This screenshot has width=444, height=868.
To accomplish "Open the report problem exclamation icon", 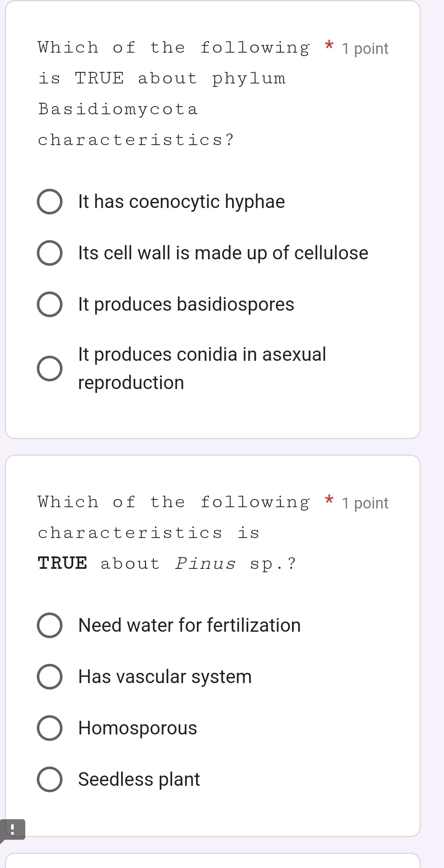I will coord(12,829).
